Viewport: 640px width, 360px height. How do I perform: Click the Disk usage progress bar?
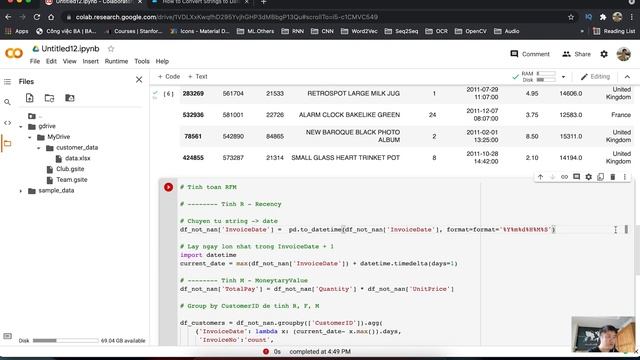pyautogui.click(x=65, y=340)
